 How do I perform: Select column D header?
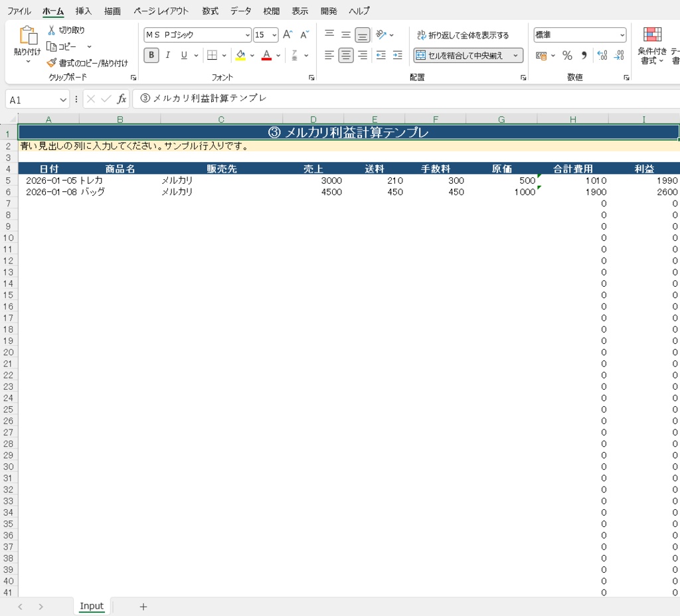(313, 119)
